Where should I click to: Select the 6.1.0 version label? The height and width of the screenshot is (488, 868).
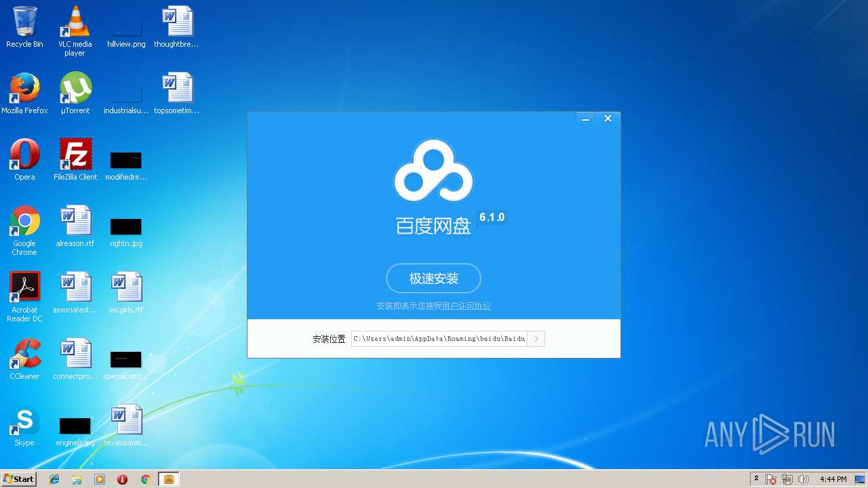tap(492, 217)
